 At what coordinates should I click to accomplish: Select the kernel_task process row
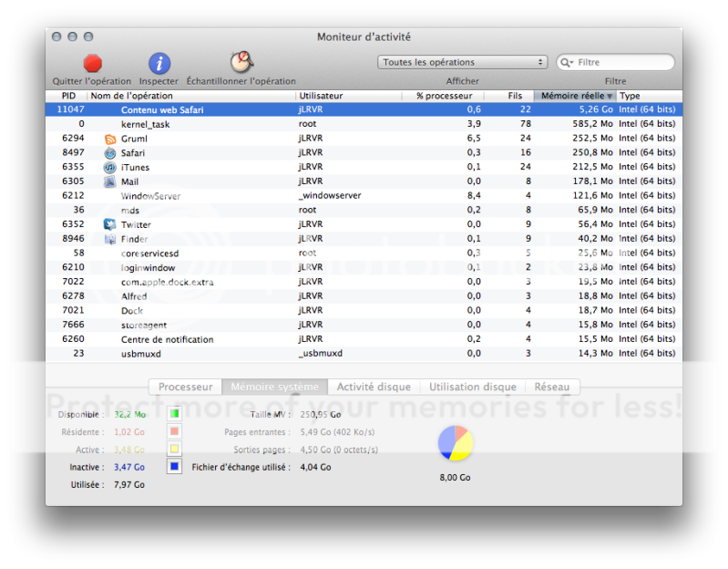(364, 124)
